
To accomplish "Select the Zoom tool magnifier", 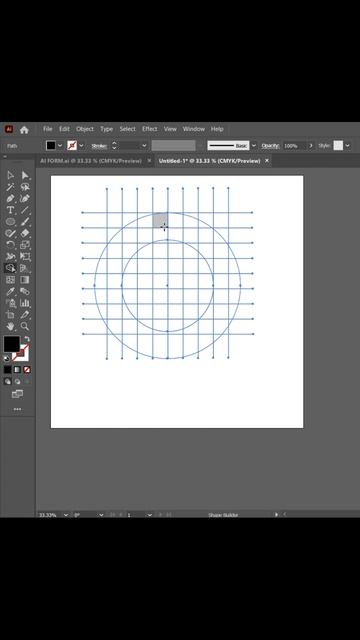I will click(x=25, y=327).
